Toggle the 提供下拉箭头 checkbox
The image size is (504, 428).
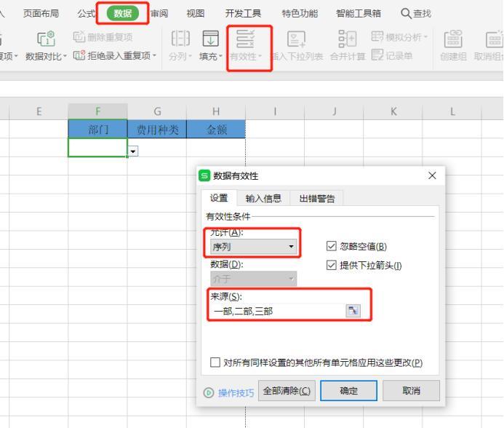(331, 265)
